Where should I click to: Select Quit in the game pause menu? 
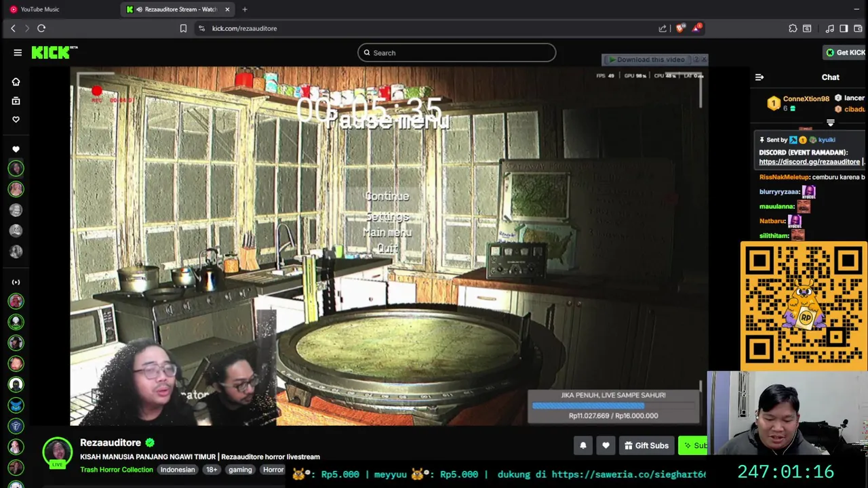click(x=387, y=249)
